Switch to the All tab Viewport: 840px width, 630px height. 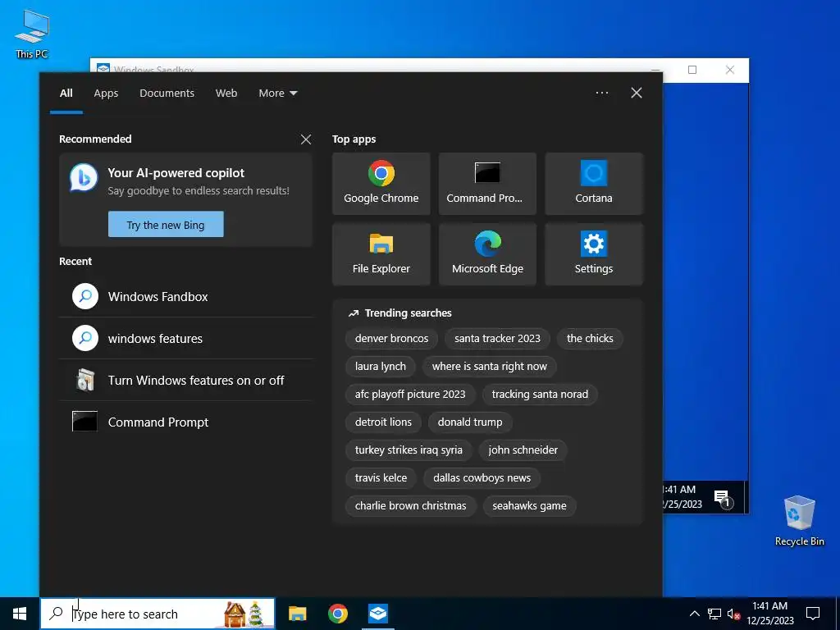pos(66,94)
